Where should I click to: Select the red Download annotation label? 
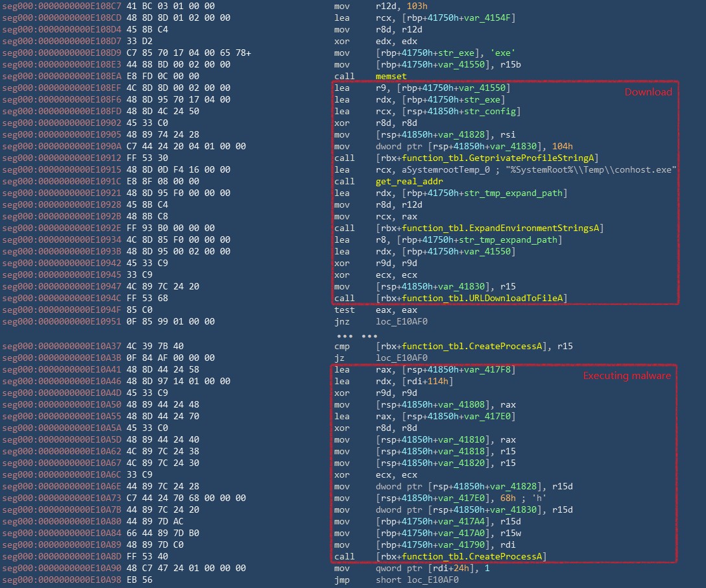click(x=648, y=92)
